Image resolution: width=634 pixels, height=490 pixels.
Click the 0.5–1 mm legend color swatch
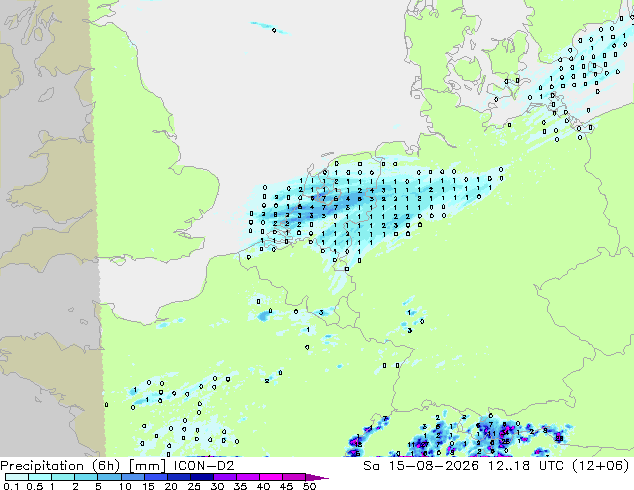(x=40, y=477)
